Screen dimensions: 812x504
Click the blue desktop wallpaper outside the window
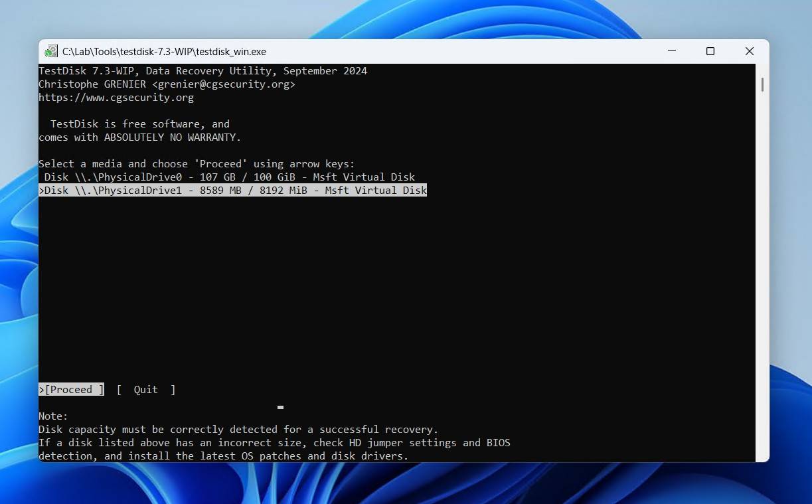[x=790, y=266]
